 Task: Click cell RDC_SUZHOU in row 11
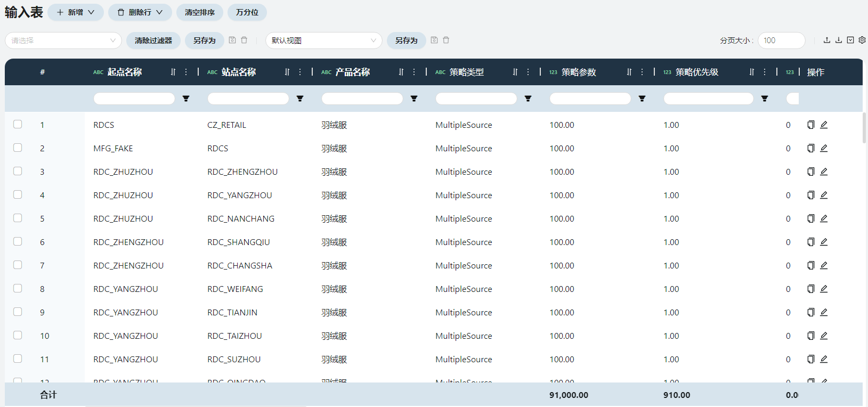pyautogui.click(x=234, y=360)
